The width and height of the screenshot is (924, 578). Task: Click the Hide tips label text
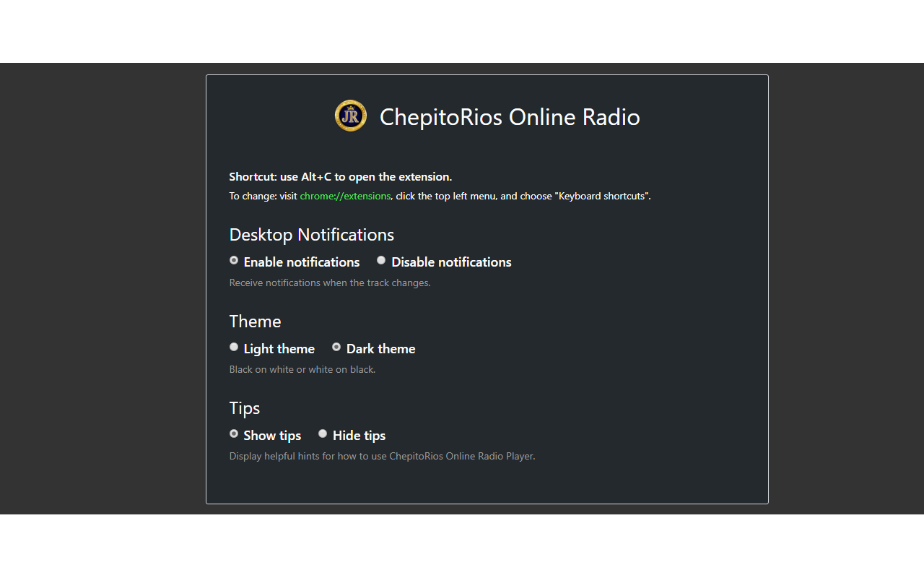click(x=359, y=435)
